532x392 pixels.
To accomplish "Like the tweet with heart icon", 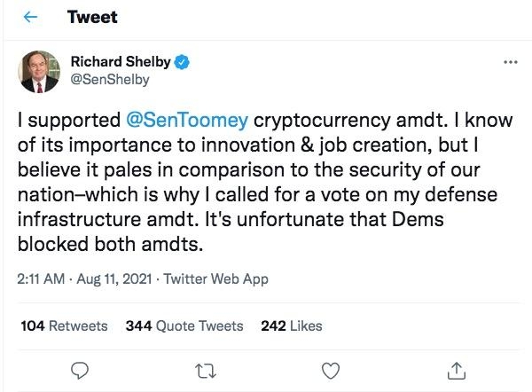I will (330, 369).
